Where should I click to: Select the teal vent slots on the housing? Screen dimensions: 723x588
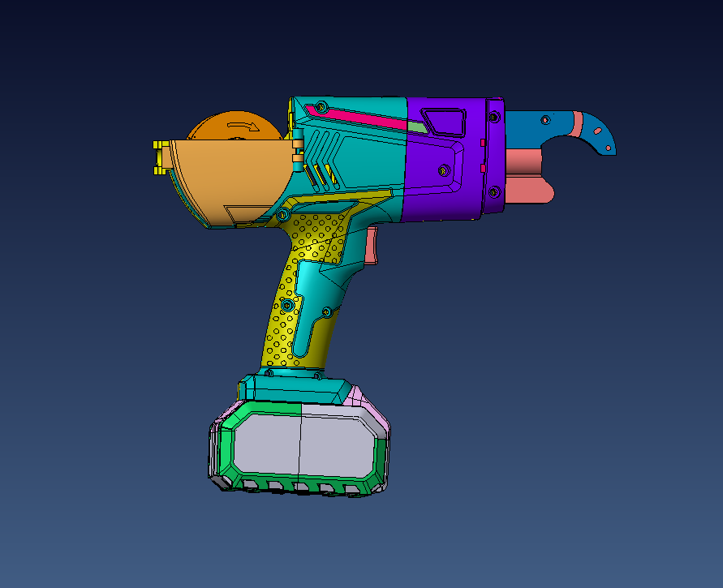(321, 160)
